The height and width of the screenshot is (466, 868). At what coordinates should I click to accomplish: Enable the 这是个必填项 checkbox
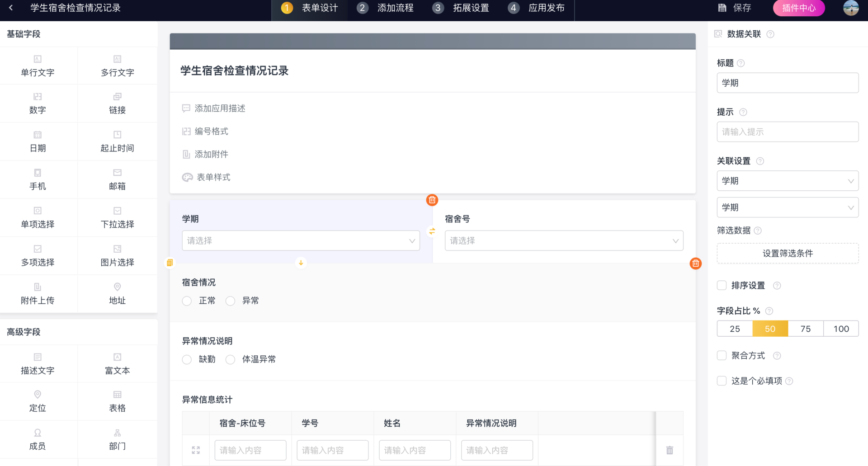(x=722, y=381)
